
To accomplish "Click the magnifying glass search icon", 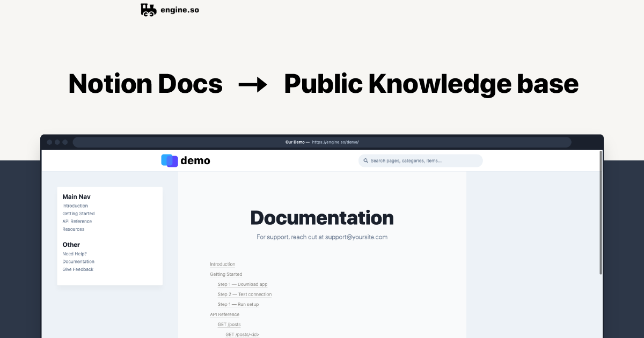I will (365, 160).
